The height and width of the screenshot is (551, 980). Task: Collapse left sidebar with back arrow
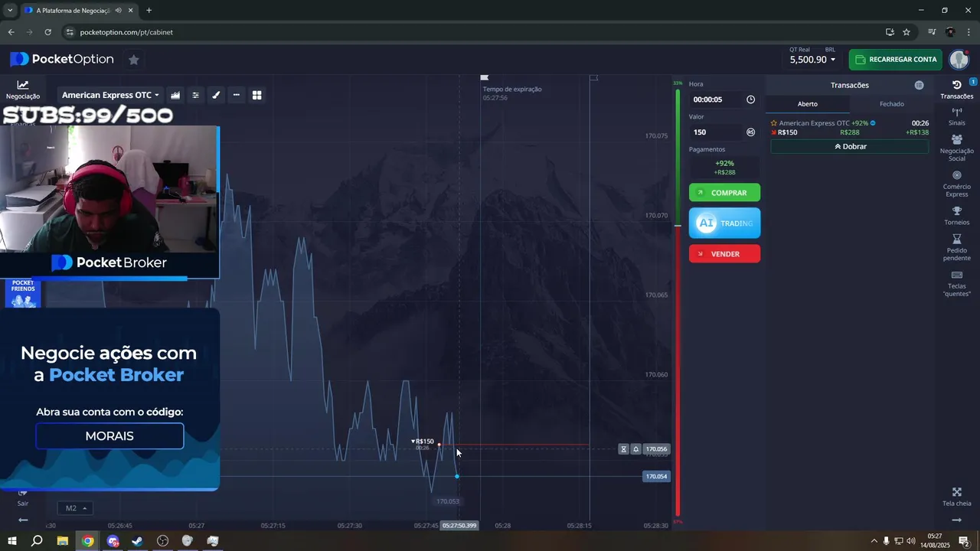(x=23, y=520)
